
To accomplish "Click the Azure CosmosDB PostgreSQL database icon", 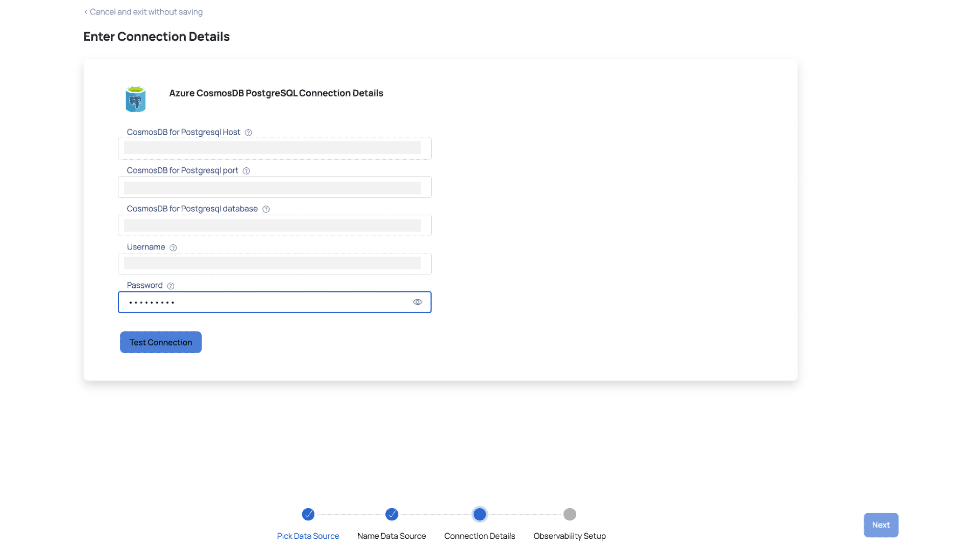I will pos(135,99).
